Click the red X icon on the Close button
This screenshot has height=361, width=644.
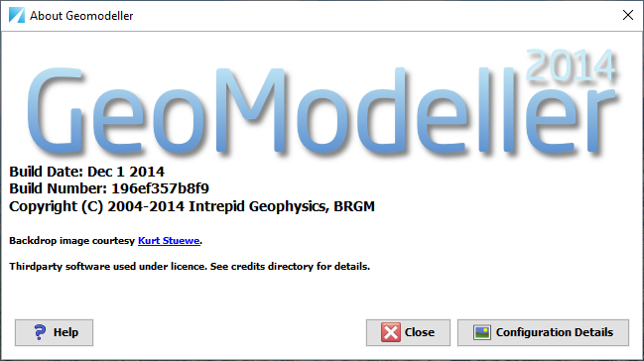click(391, 332)
